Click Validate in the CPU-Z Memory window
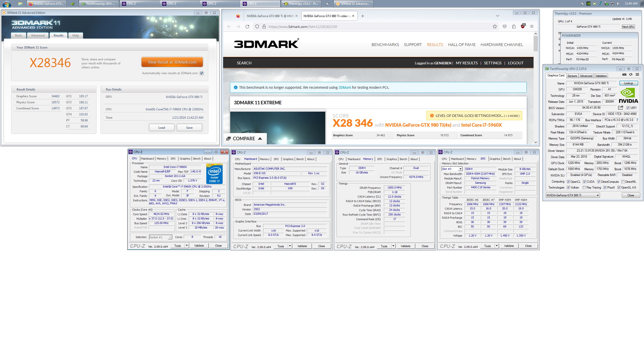 [405, 246]
